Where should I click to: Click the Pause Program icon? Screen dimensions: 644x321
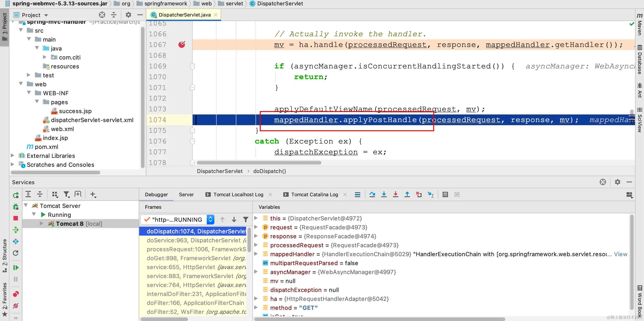(16, 279)
